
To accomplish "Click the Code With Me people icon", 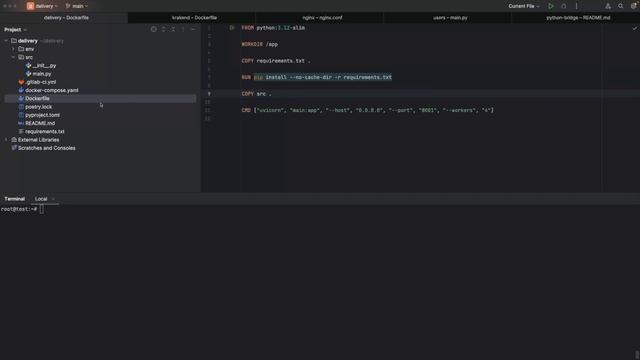I will click(x=608, y=6).
